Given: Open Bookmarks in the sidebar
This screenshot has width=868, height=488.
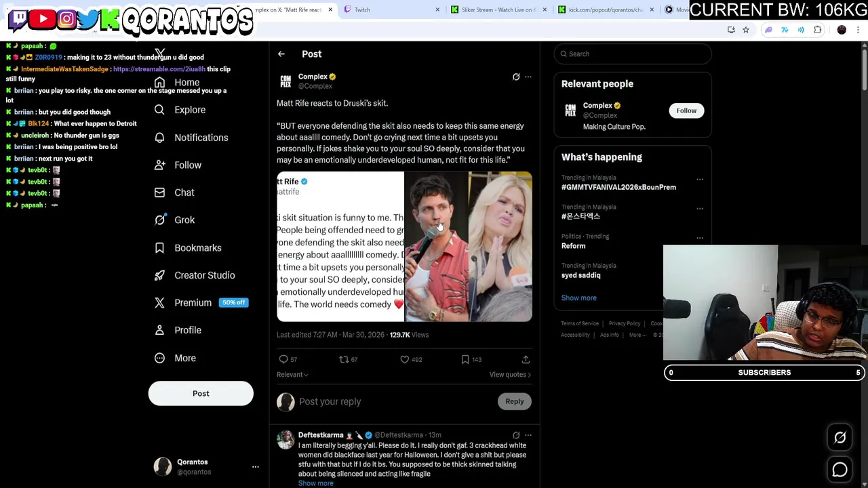Looking at the screenshot, I should point(188,248).
